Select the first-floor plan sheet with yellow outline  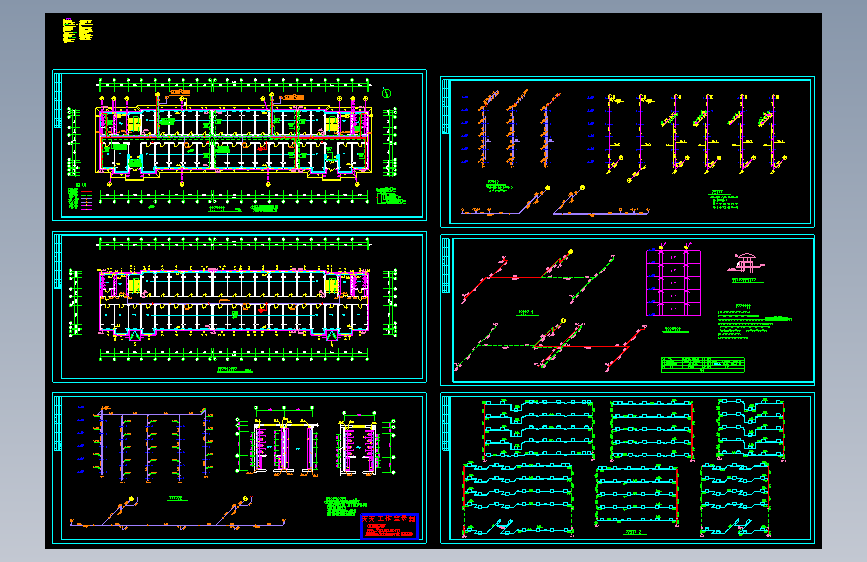[x=239, y=145]
